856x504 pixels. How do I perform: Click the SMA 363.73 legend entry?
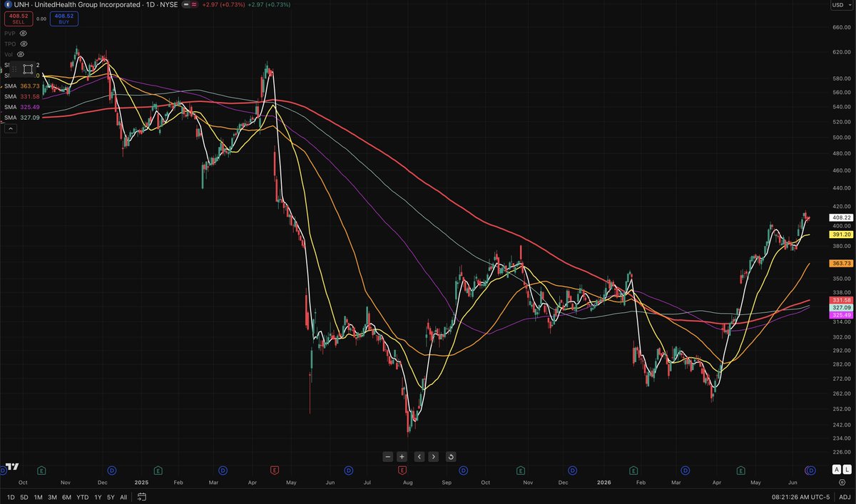click(x=22, y=86)
